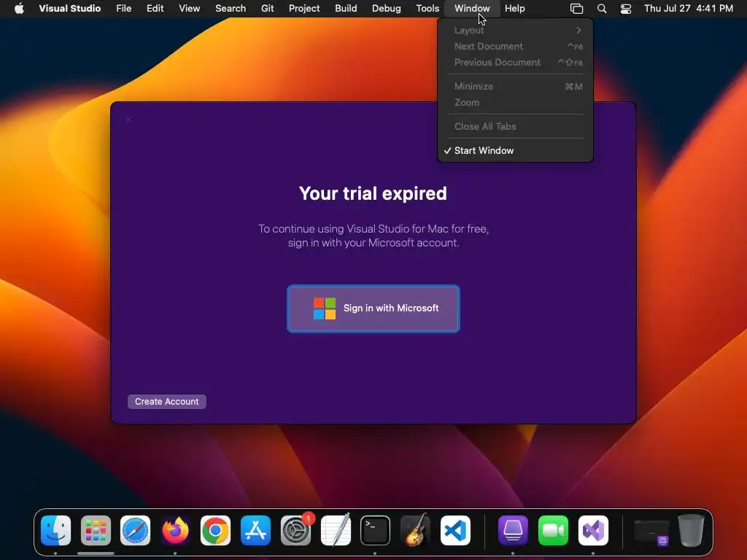Launch GarageBand from the Dock
The height and width of the screenshot is (560, 747).
click(415, 530)
